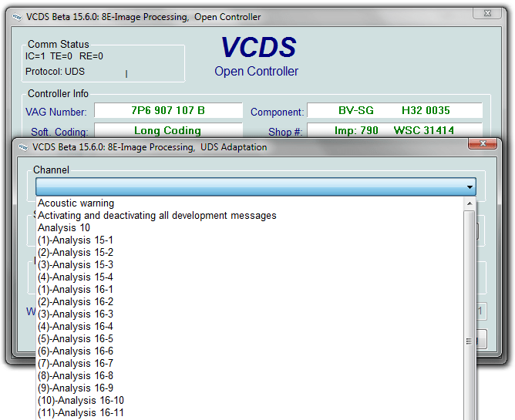Click 'IC=1 TE=0 RE=0' status text

point(64,56)
